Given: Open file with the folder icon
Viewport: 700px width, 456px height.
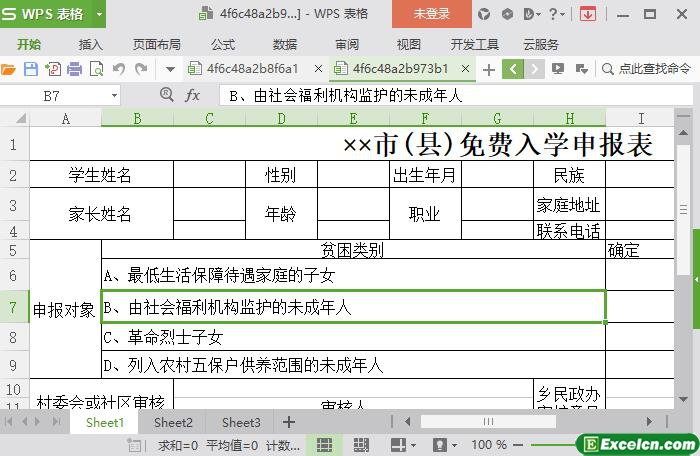Looking at the screenshot, I should pos(8,69).
